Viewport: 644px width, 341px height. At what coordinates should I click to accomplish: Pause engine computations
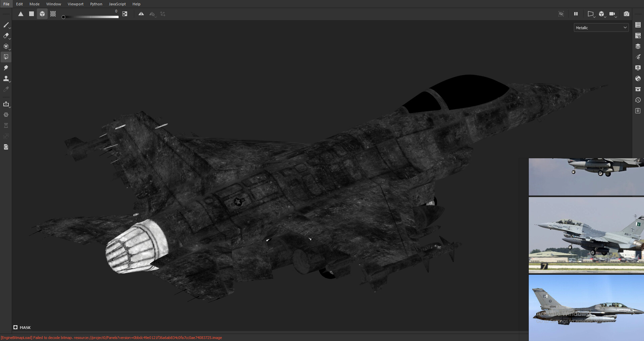tap(576, 14)
